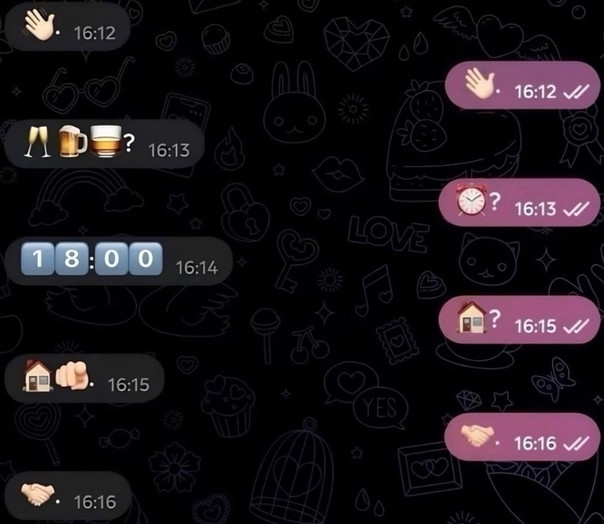Click the last keycap 0 emoji
604x524 pixels.
click(146, 259)
